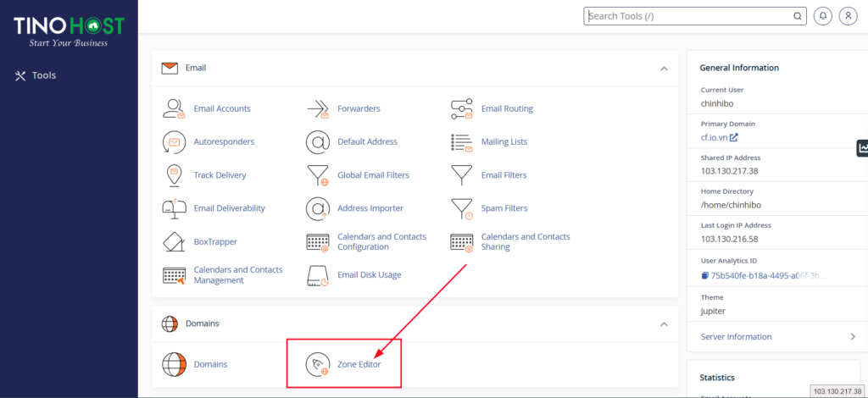
Task: Open the Email Deliverability link
Action: pos(229,207)
